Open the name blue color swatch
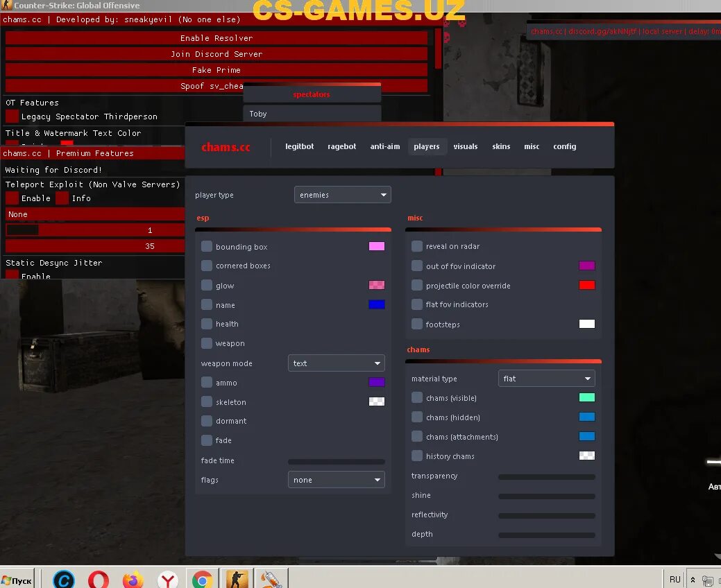The width and height of the screenshot is (721, 588). click(377, 304)
